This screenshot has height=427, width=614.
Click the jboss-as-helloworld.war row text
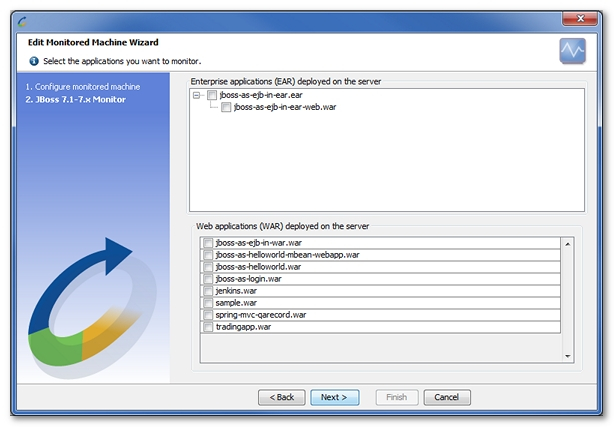258,267
